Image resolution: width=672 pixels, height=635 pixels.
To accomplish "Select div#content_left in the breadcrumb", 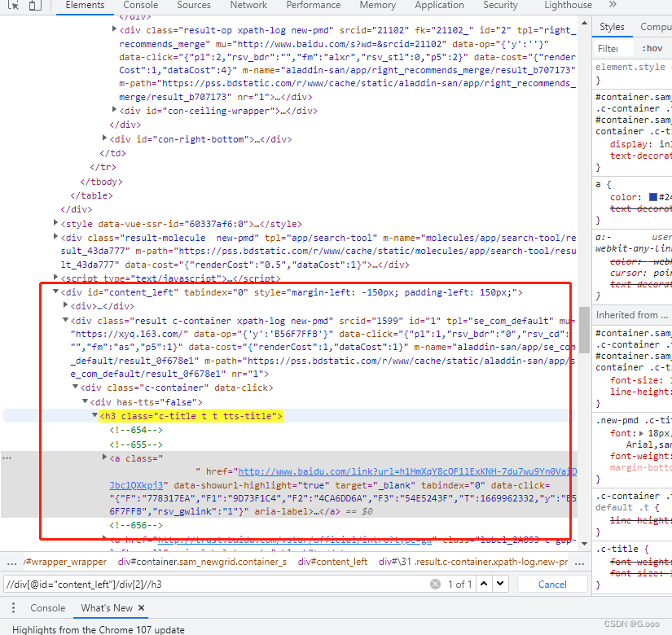I will [x=332, y=562].
